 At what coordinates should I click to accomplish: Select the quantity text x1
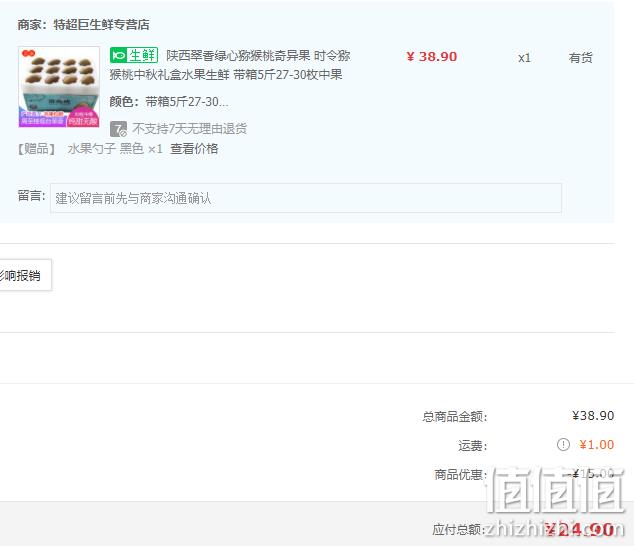point(524,58)
